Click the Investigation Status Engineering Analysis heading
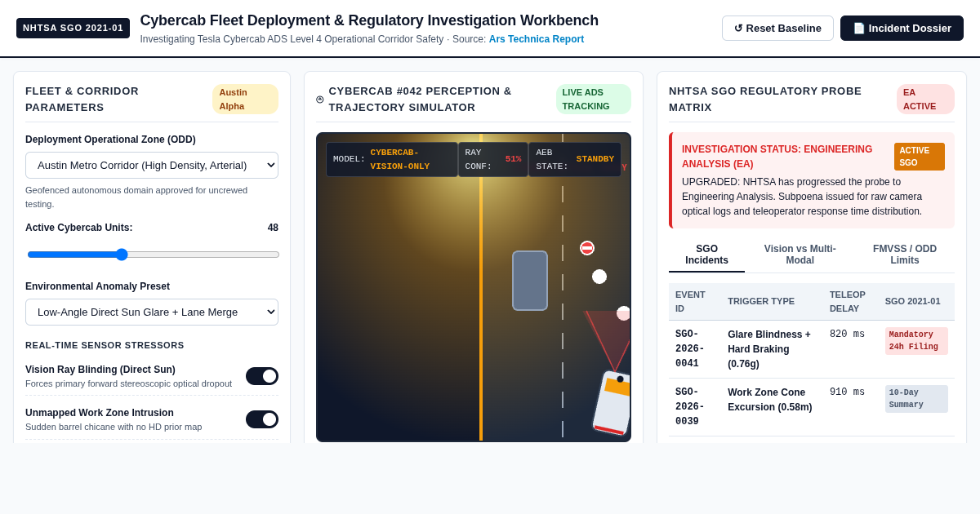This screenshot has height=514, width=980. coord(777,157)
